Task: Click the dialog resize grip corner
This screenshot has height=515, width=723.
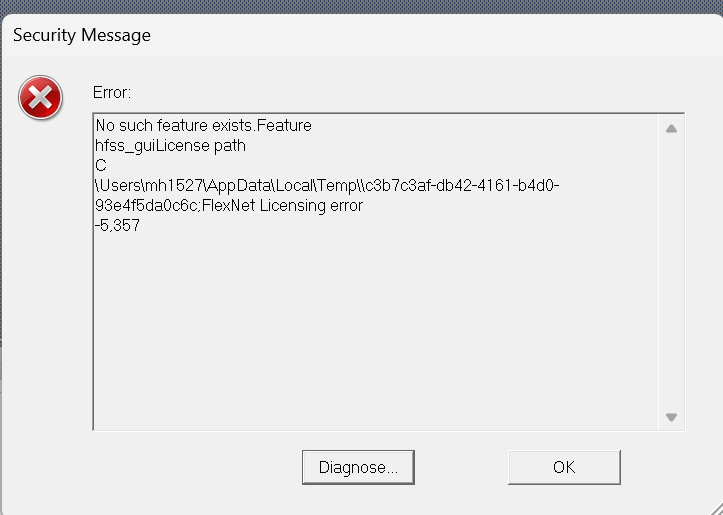Action: 716,508
